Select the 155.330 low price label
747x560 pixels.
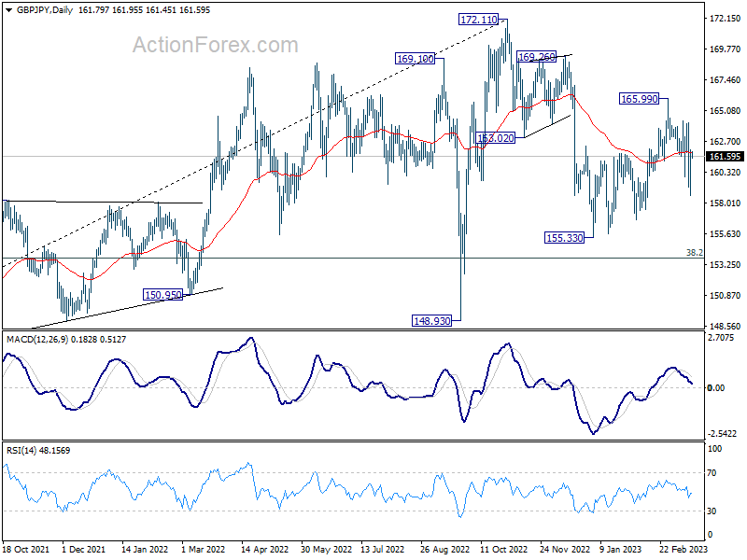pyautogui.click(x=564, y=238)
